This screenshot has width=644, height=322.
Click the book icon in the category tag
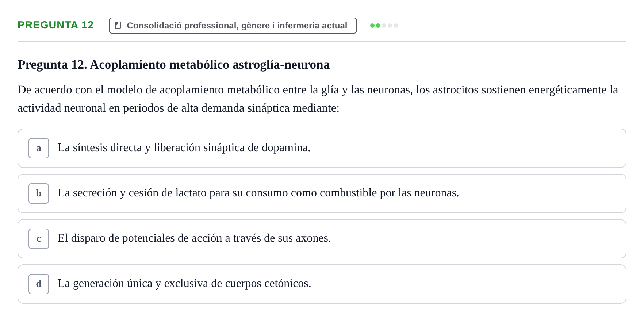point(118,25)
